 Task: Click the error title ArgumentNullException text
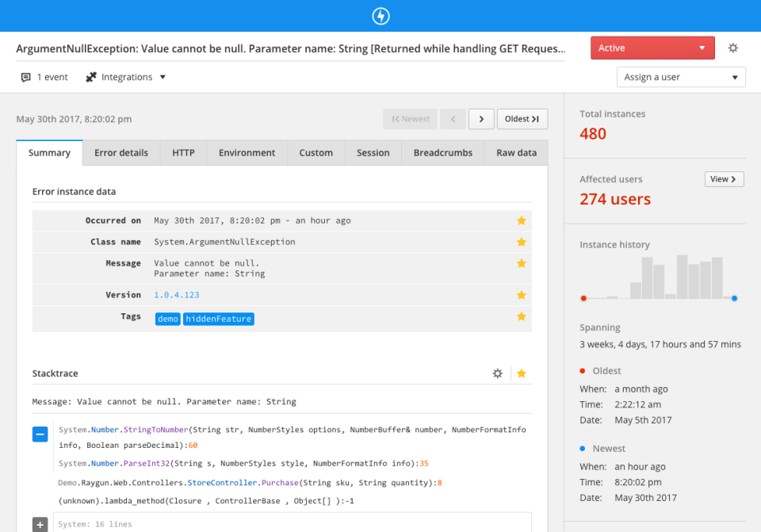[x=290, y=48]
